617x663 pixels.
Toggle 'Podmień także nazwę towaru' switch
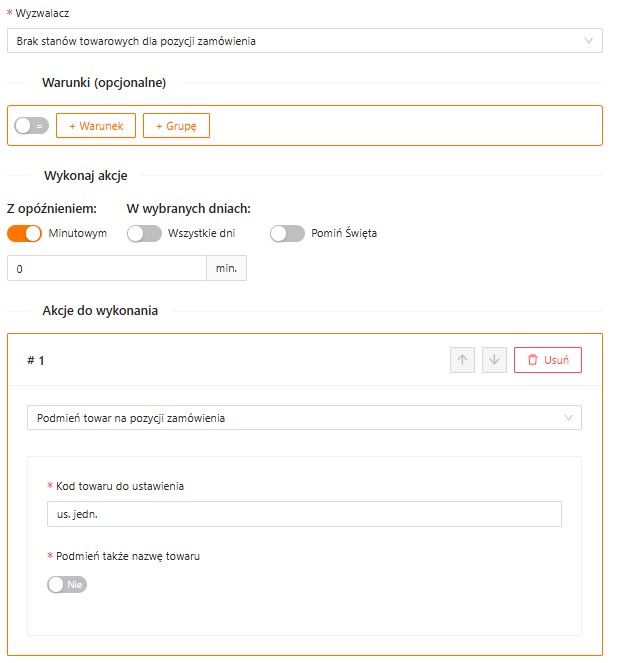coord(67,584)
